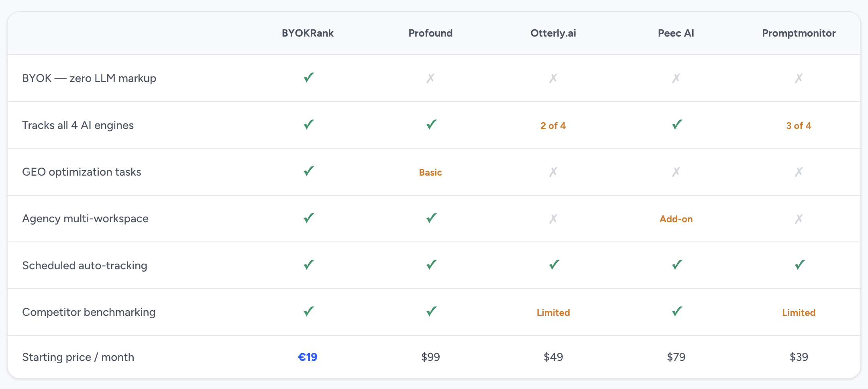Click BYOKRank checkmark for BYOK zero LLM markup
The height and width of the screenshot is (389, 868).
coord(308,78)
